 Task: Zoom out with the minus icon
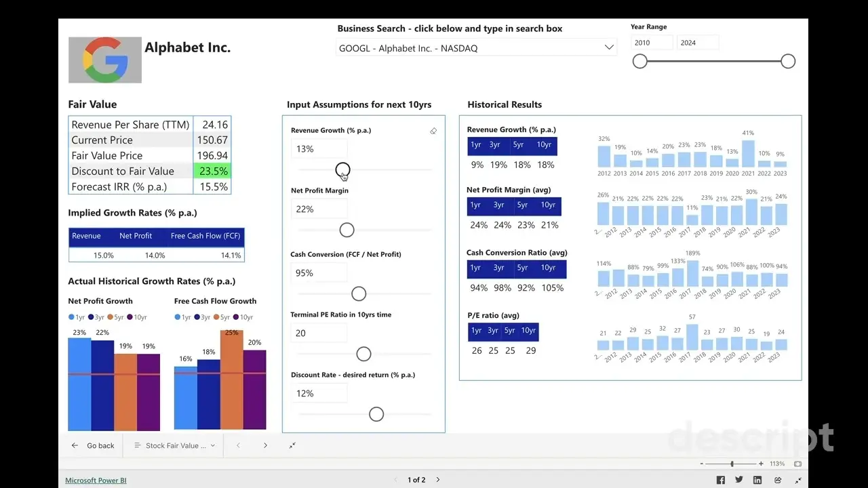701,464
